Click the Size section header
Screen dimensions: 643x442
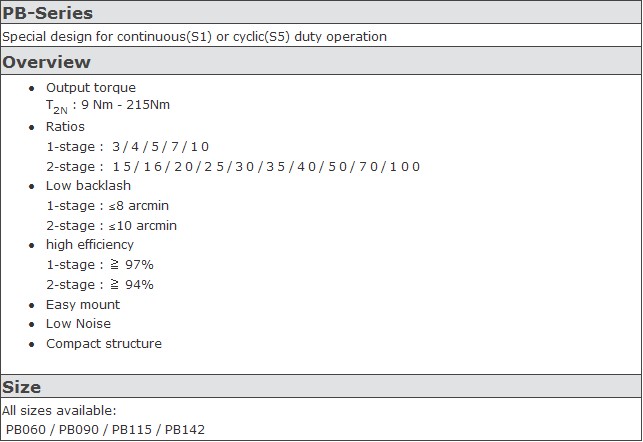[21, 387]
